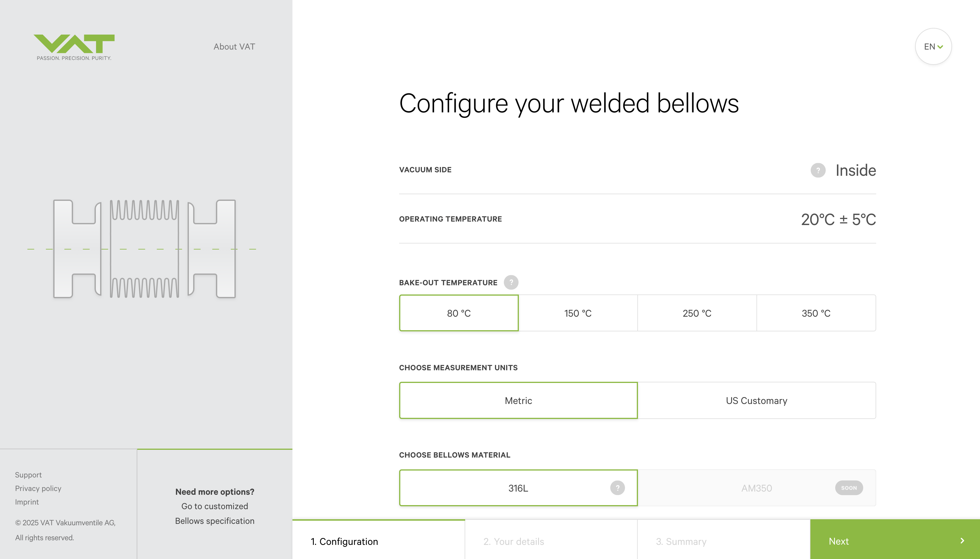Open the vacuum side help tooltip
This screenshot has width=980, height=559.
tap(818, 170)
